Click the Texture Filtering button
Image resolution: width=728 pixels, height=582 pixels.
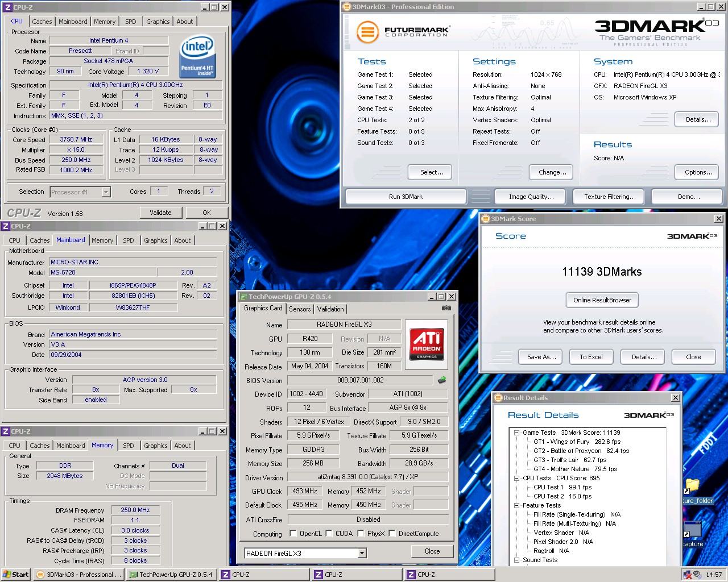point(610,197)
